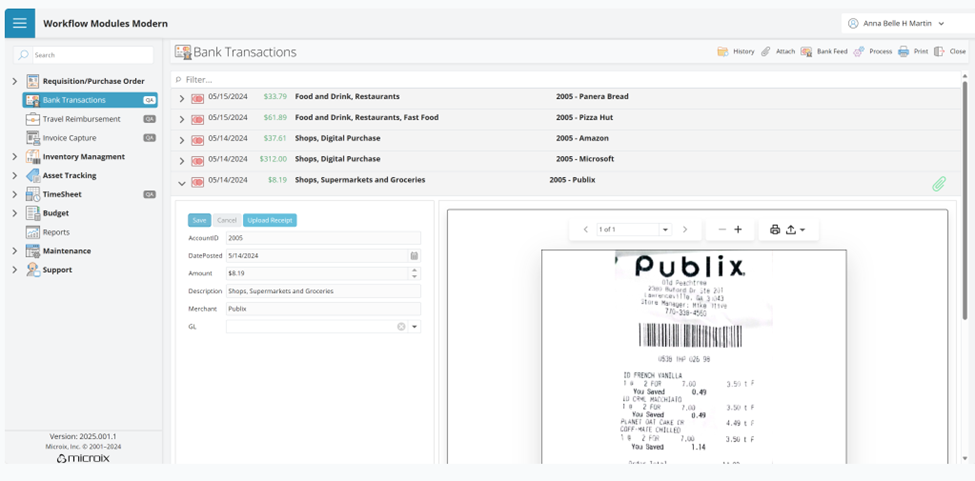Click the Attach paperclip toolbar icon
The width and height of the screenshot is (975, 481).
(778, 51)
